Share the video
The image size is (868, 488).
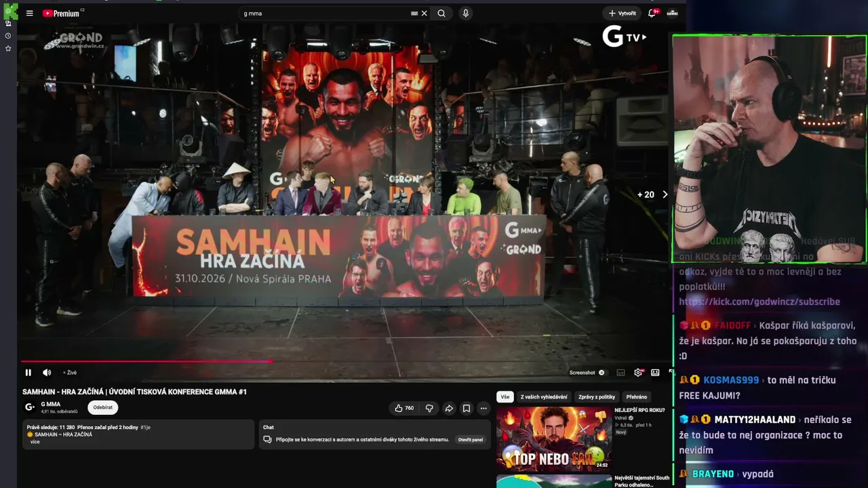449,408
